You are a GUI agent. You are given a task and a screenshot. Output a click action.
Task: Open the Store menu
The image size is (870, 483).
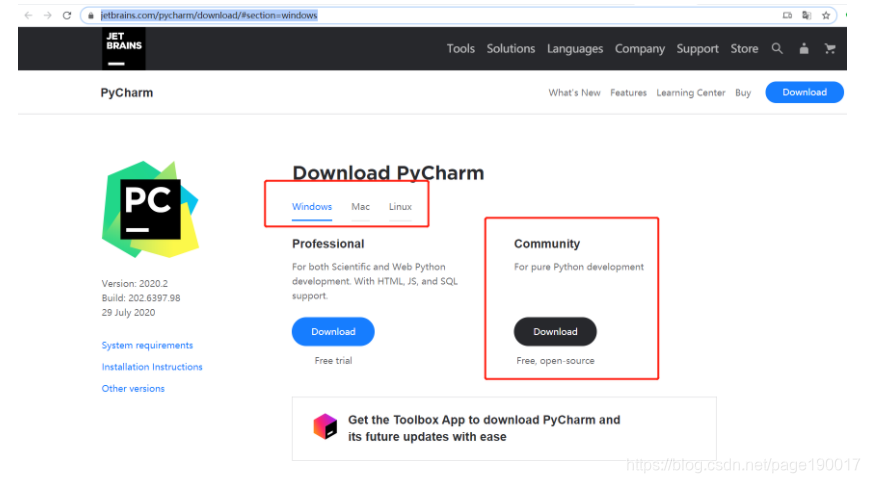[x=744, y=49]
